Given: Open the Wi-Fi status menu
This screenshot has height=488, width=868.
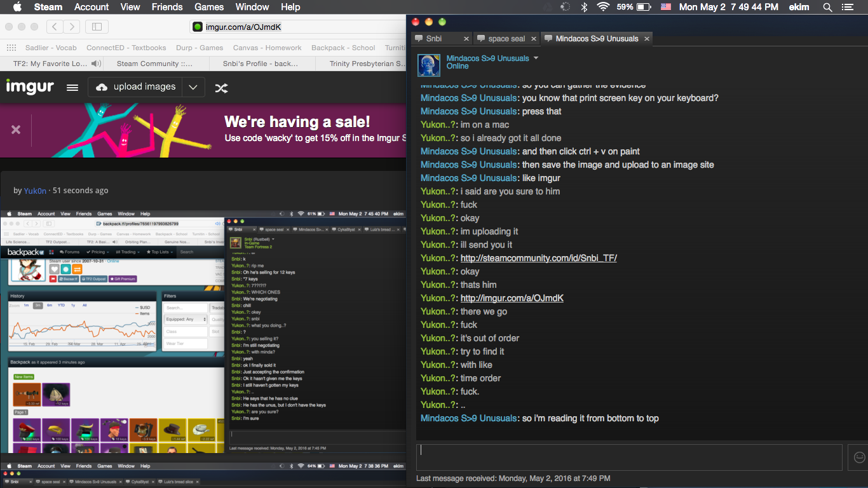Looking at the screenshot, I should click(x=602, y=7).
